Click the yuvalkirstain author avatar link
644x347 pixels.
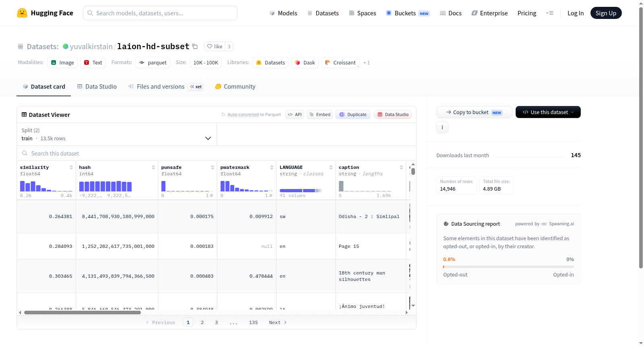click(66, 46)
